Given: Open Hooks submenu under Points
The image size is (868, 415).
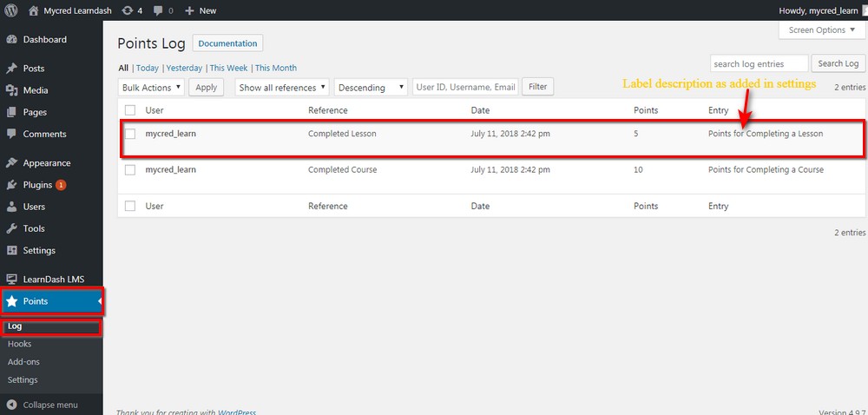Looking at the screenshot, I should (19, 344).
